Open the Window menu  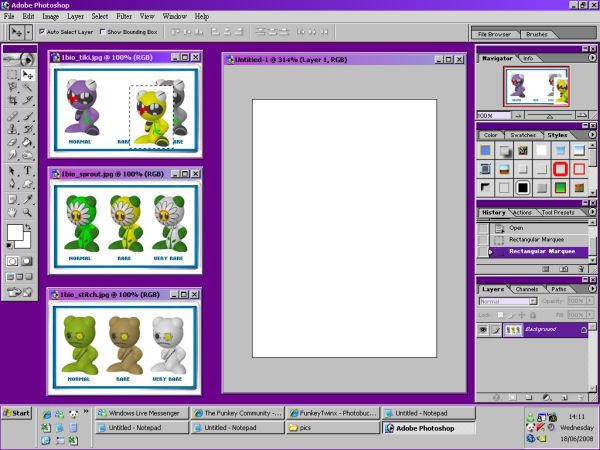click(x=174, y=16)
